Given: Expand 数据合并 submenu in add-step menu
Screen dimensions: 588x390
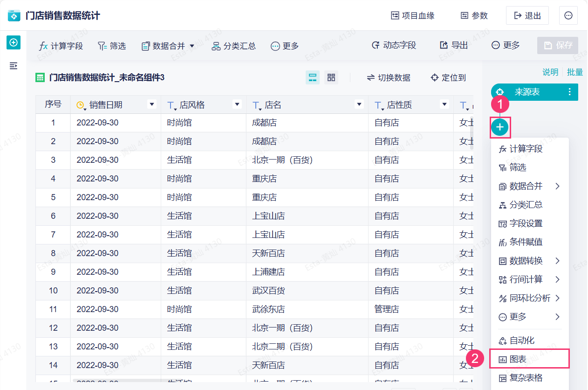Looking at the screenshot, I should coord(529,186).
